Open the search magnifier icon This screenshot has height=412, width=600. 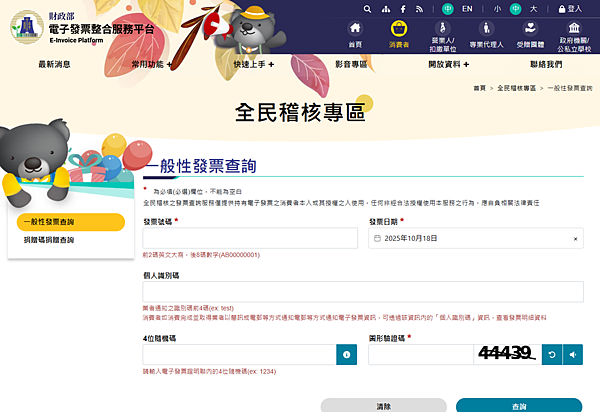point(367,9)
